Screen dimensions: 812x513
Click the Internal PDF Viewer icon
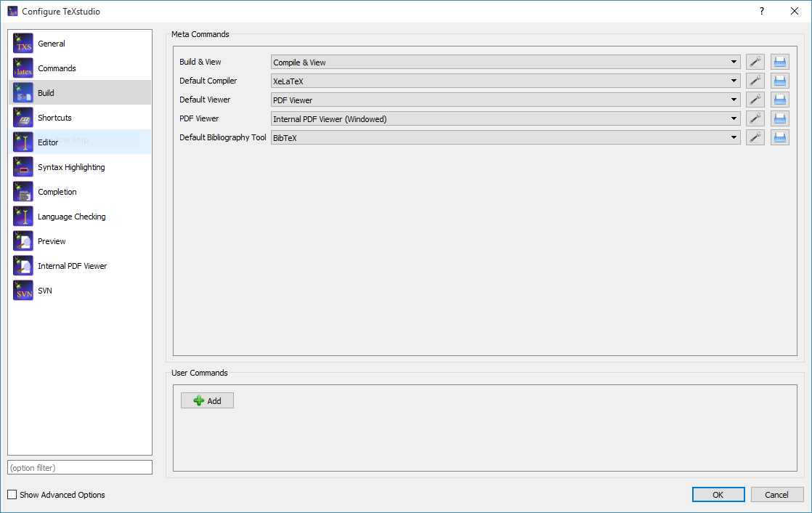click(x=23, y=266)
